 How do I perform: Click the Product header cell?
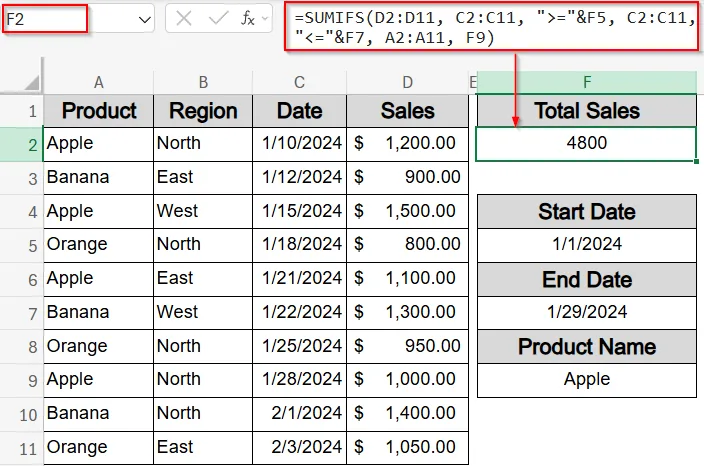98,111
